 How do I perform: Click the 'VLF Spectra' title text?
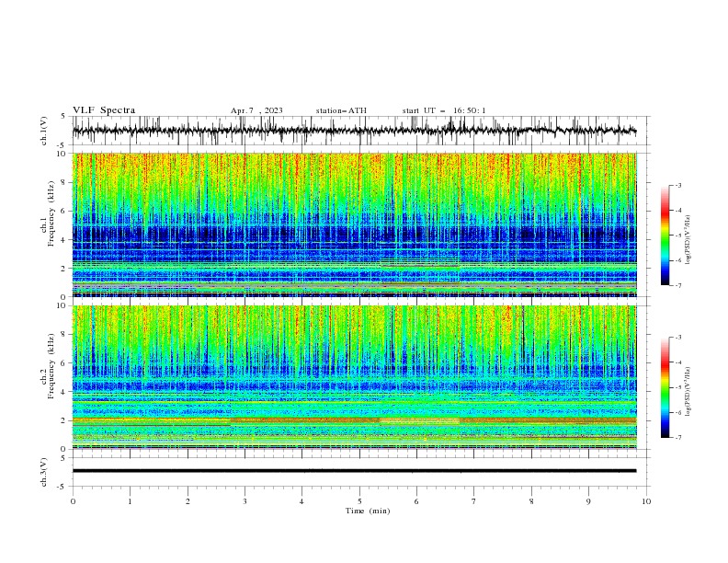[104, 110]
